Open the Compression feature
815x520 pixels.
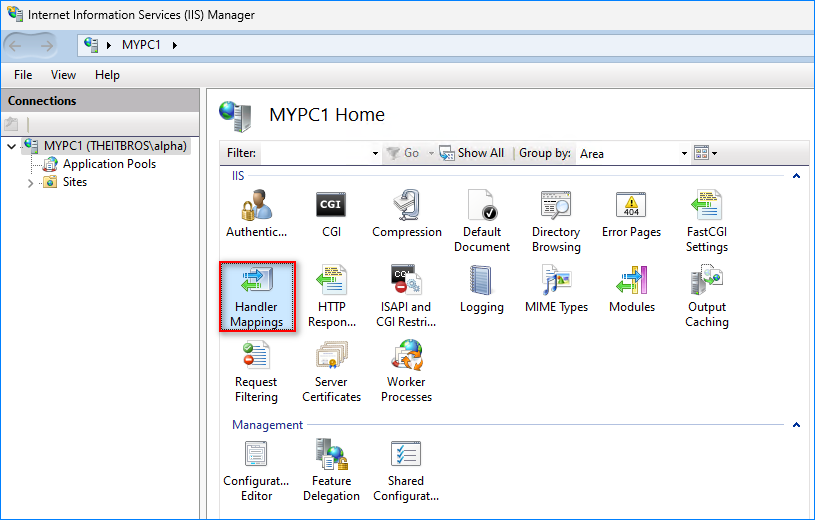click(x=406, y=214)
